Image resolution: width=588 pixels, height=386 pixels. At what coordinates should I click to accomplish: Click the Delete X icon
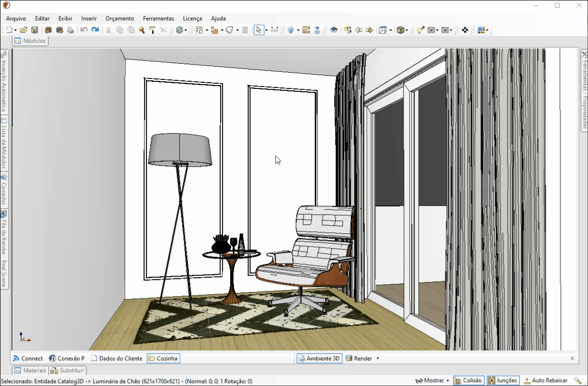[164, 30]
